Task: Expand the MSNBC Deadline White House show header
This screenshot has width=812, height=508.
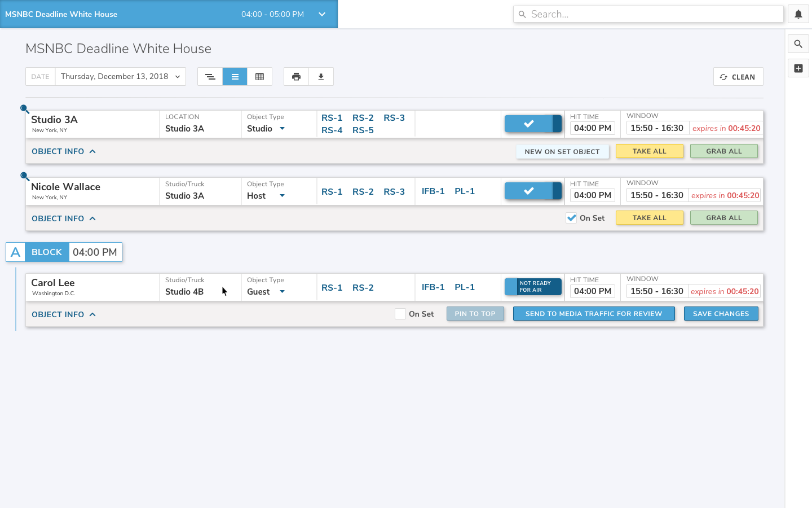Action: [321, 14]
